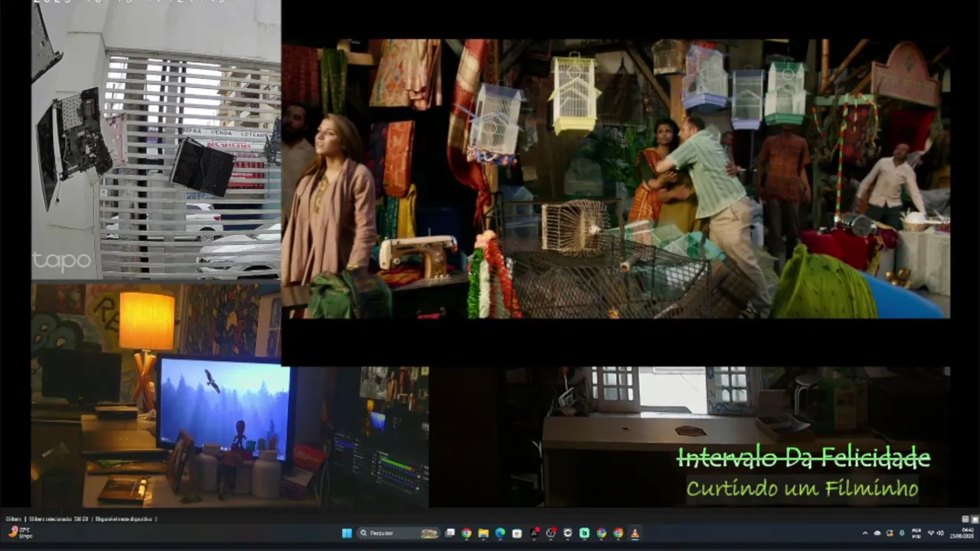Viewport: 980px width, 551px height.
Task: Switch to details view in status bar
Action: coord(966,519)
